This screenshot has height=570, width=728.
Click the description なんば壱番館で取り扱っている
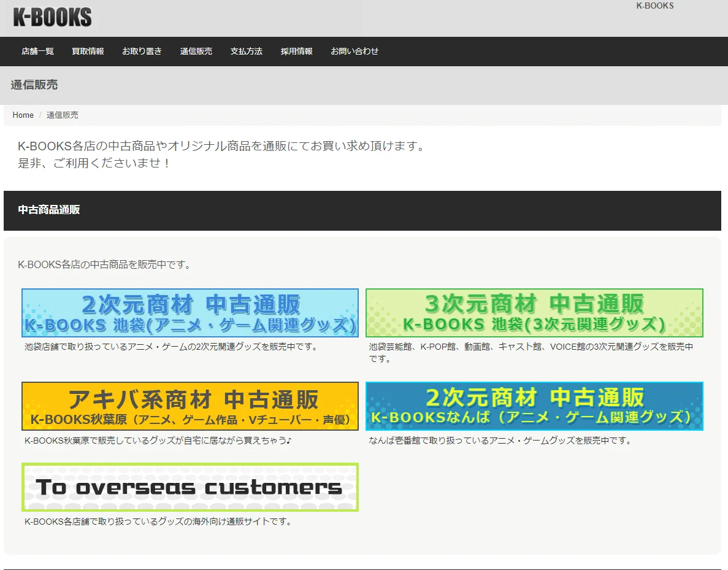point(500,441)
